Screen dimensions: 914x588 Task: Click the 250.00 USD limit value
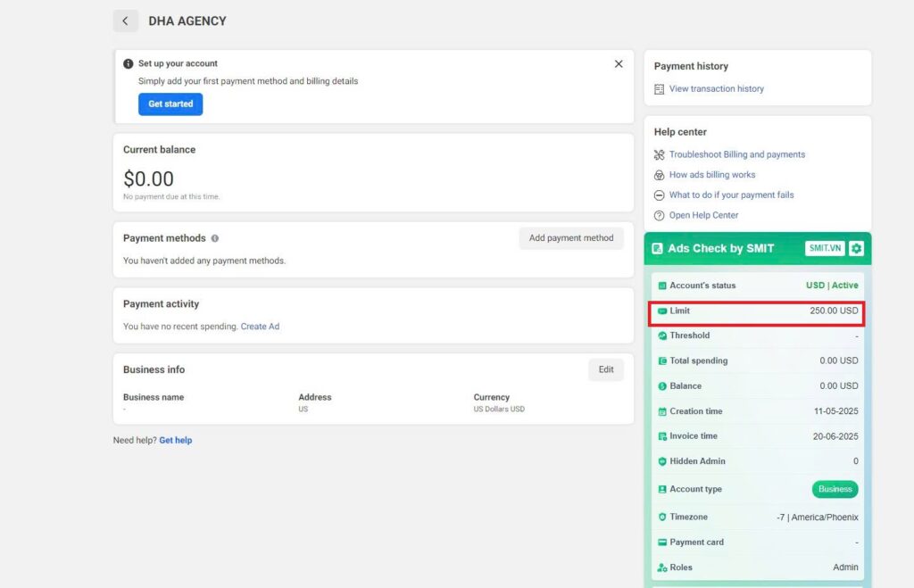click(834, 311)
